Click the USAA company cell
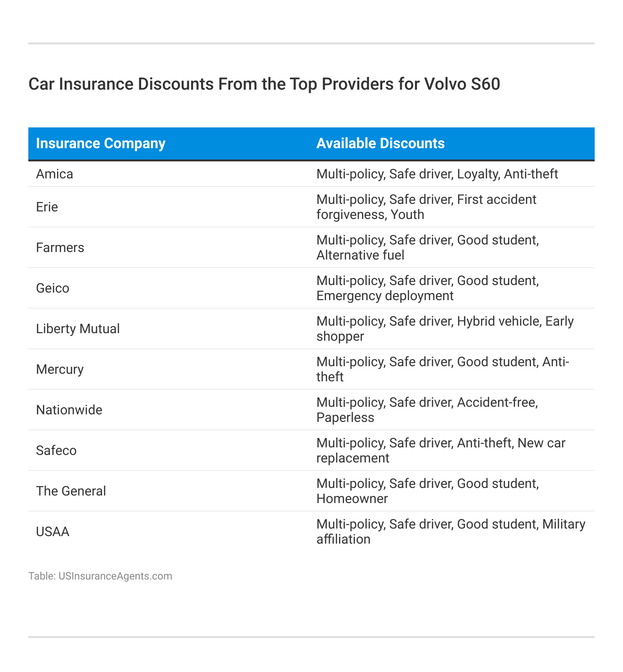The height and width of the screenshot is (672, 623). click(x=52, y=532)
